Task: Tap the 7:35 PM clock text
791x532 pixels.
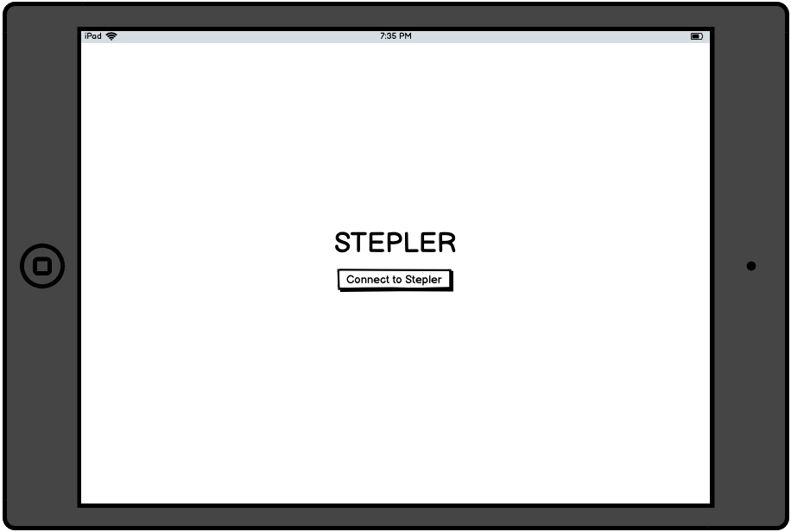Action: pos(395,35)
